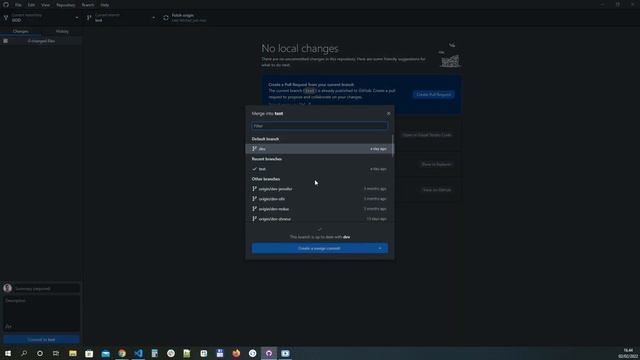Click the branch icon beside dev
This screenshot has width=640, height=360.
(x=254, y=149)
